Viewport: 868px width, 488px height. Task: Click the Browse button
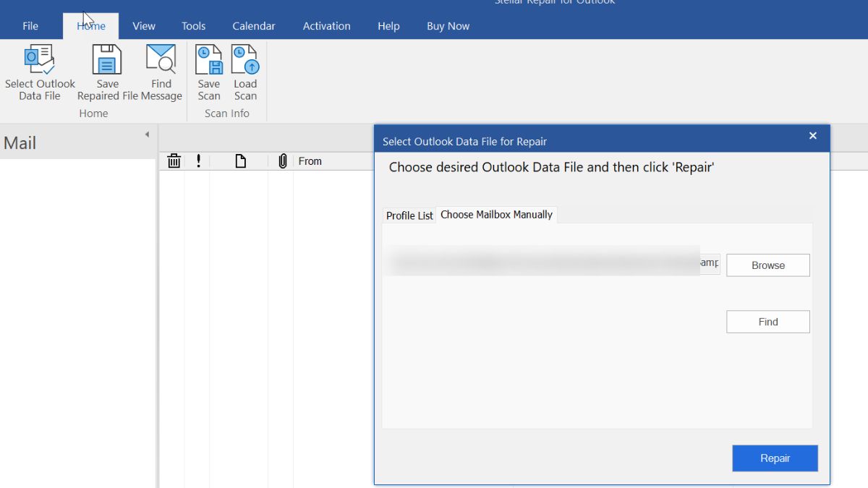(x=768, y=265)
